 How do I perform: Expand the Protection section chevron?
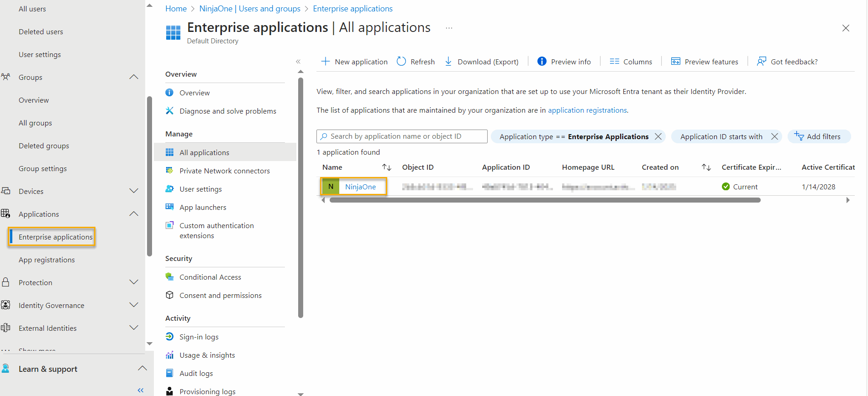(x=133, y=282)
